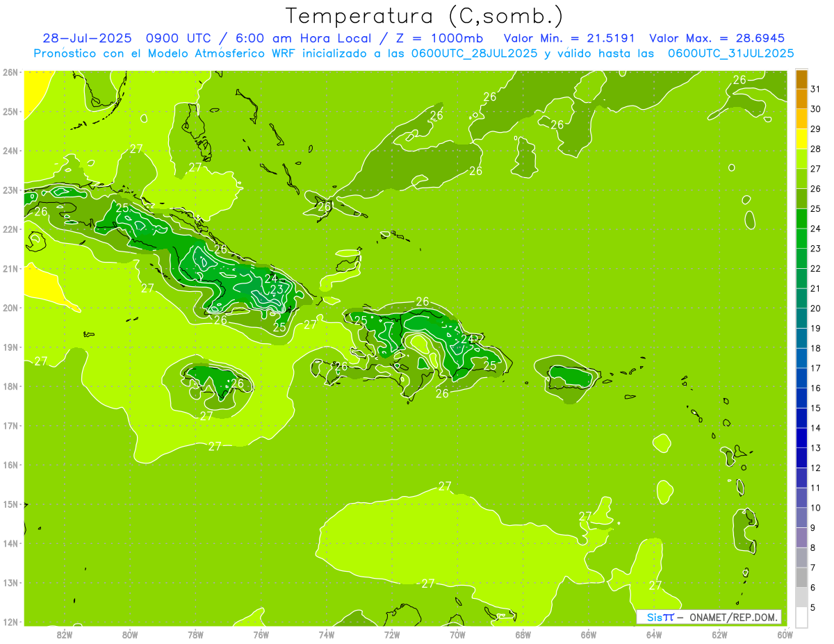The width and height of the screenshot is (834, 644).
Task: Click the colorbar scale value 31
Action: click(815, 89)
